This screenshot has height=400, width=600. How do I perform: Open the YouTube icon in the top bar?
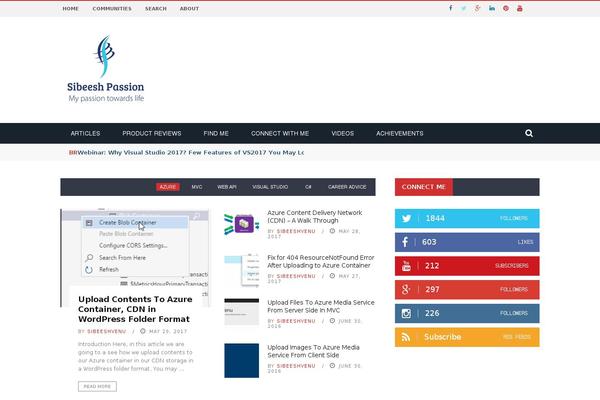point(520,8)
